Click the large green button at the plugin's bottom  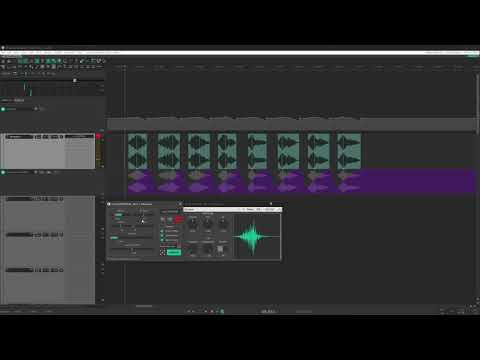point(174,252)
